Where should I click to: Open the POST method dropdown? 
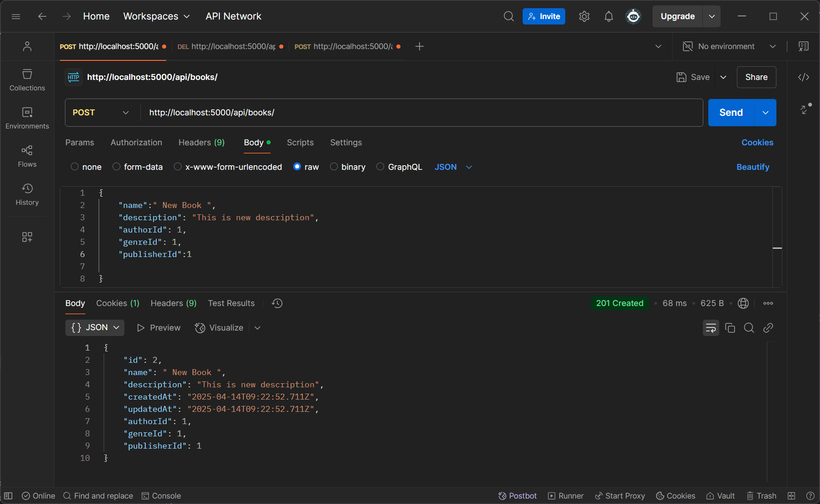coord(101,113)
